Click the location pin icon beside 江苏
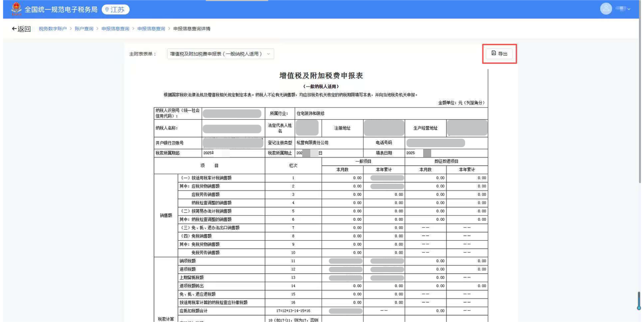This screenshot has width=644, height=322. (107, 10)
